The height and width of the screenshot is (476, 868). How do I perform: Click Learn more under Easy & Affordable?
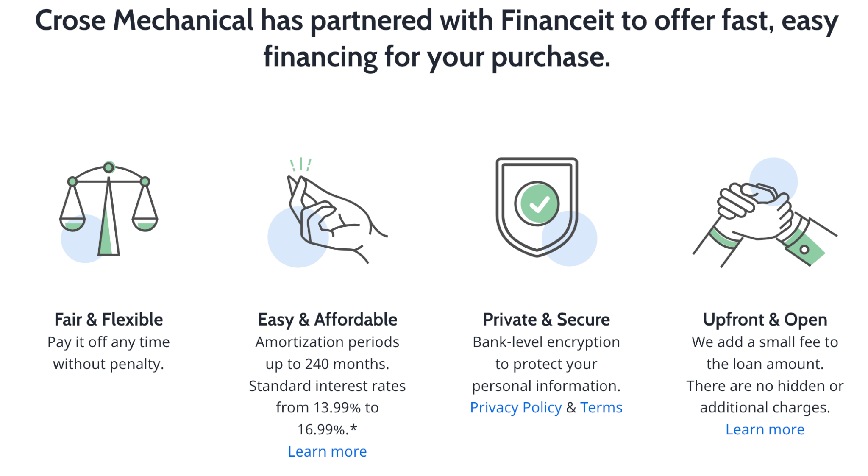[327, 451]
